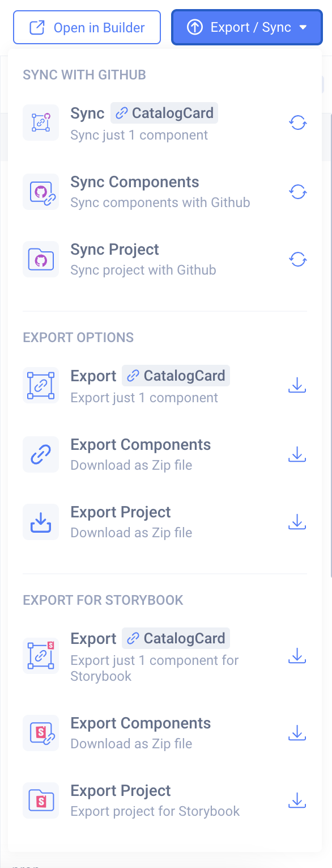The height and width of the screenshot is (868, 332).
Task: Click download icon for Storybook Export Project
Action: coord(297,800)
